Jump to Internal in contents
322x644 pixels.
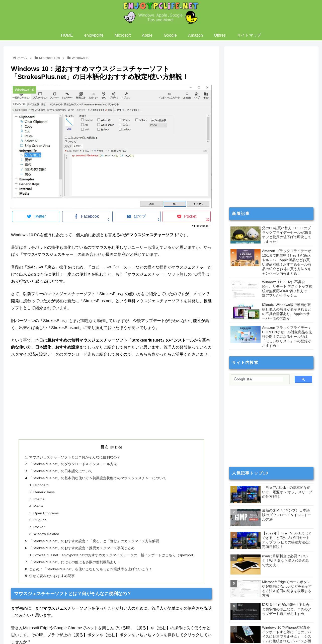(39, 499)
